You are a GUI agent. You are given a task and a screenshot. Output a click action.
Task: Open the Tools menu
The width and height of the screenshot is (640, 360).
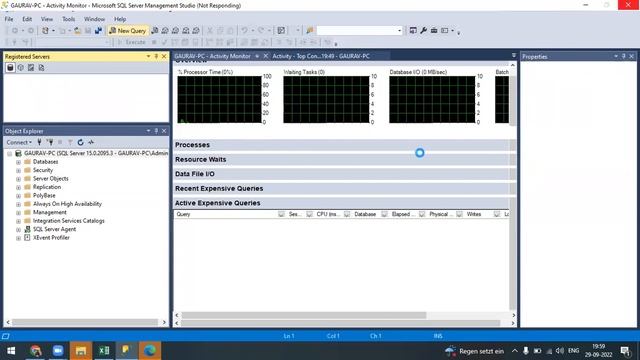point(69,19)
